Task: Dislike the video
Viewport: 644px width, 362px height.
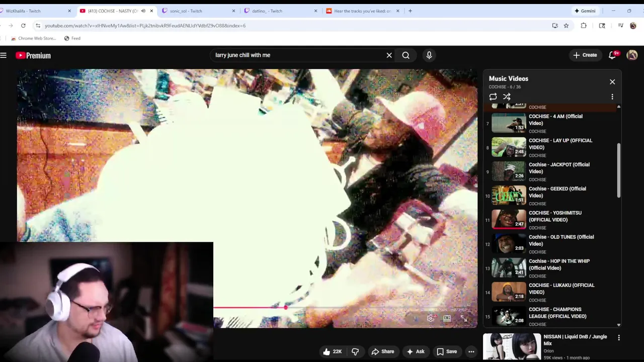Action: (x=355, y=351)
